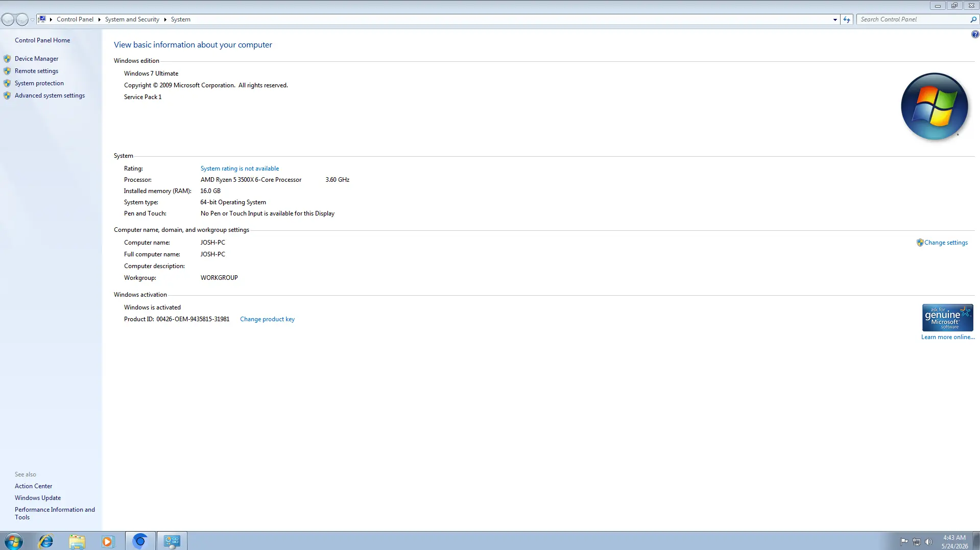Open Help via the question mark icon
The image size is (980, 550).
coord(975,34)
